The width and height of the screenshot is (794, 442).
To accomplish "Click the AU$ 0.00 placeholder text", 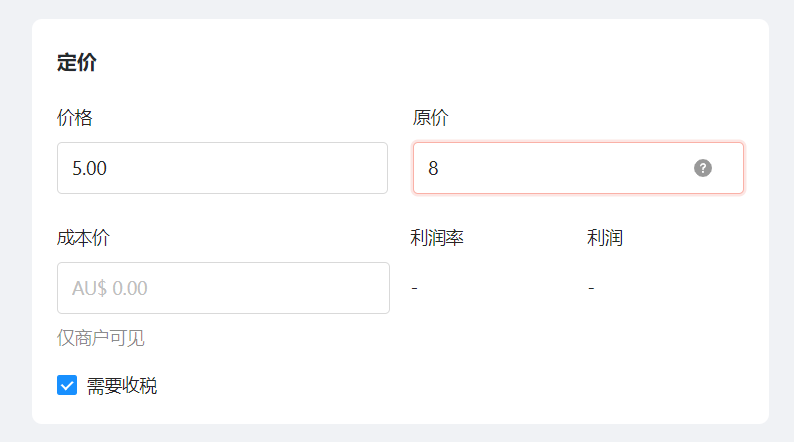I will click(x=109, y=289).
